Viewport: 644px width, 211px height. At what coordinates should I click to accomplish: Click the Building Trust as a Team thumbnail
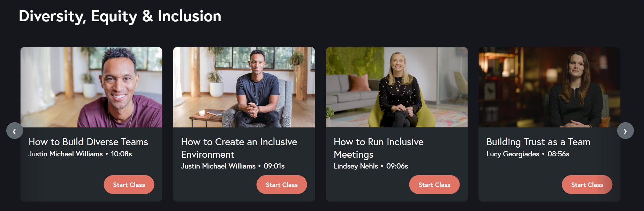point(549,88)
